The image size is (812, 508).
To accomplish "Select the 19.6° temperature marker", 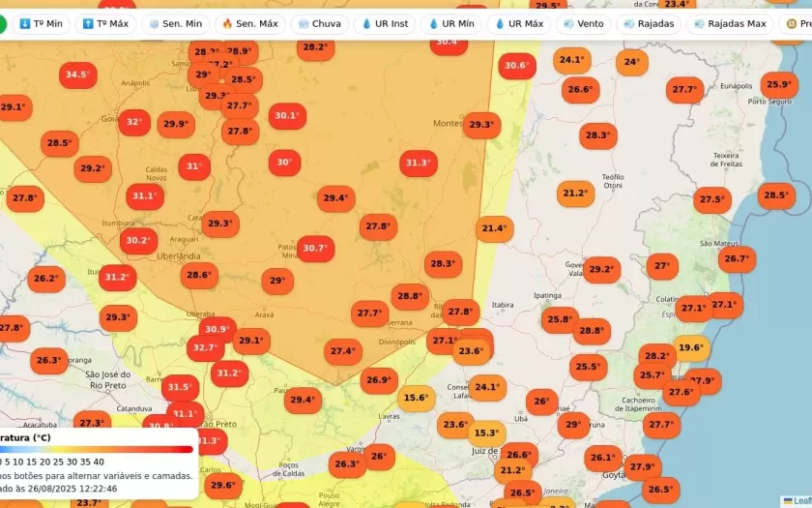I will pos(690,348).
